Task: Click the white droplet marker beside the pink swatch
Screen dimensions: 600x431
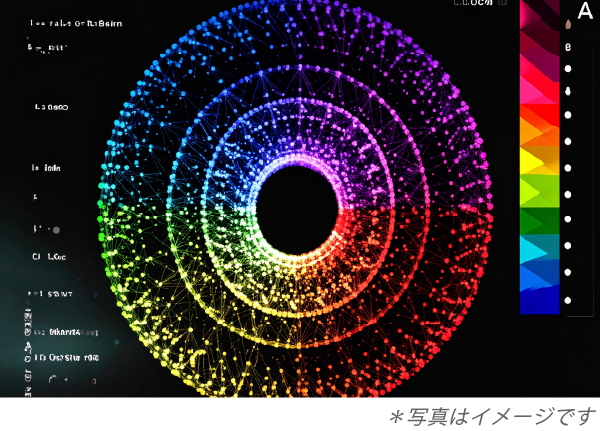Action: click(568, 91)
